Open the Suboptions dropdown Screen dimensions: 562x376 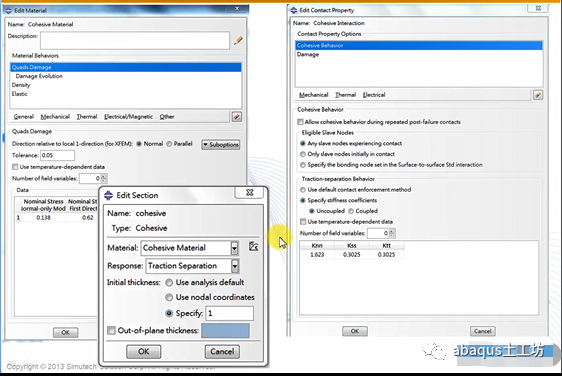point(220,145)
